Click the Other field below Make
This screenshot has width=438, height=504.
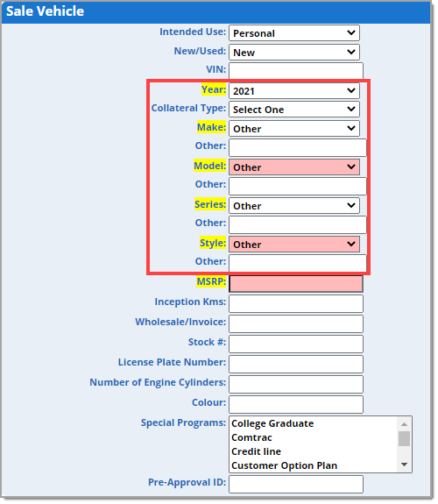298,147
